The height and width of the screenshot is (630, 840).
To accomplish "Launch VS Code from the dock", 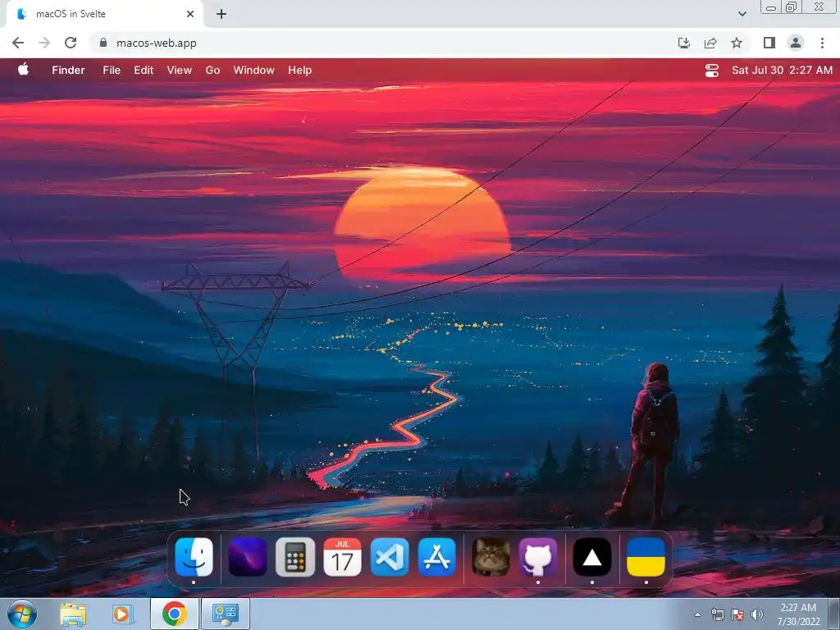I will pyautogui.click(x=390, y=557).
